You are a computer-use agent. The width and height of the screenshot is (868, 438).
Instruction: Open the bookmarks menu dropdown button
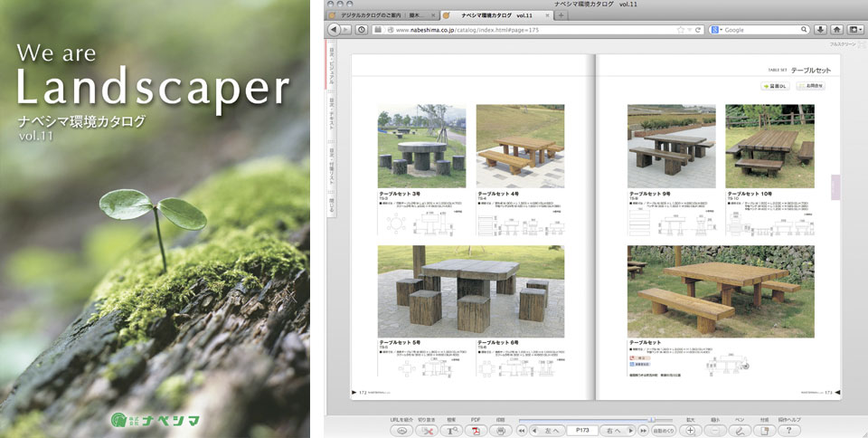(855, 30)
